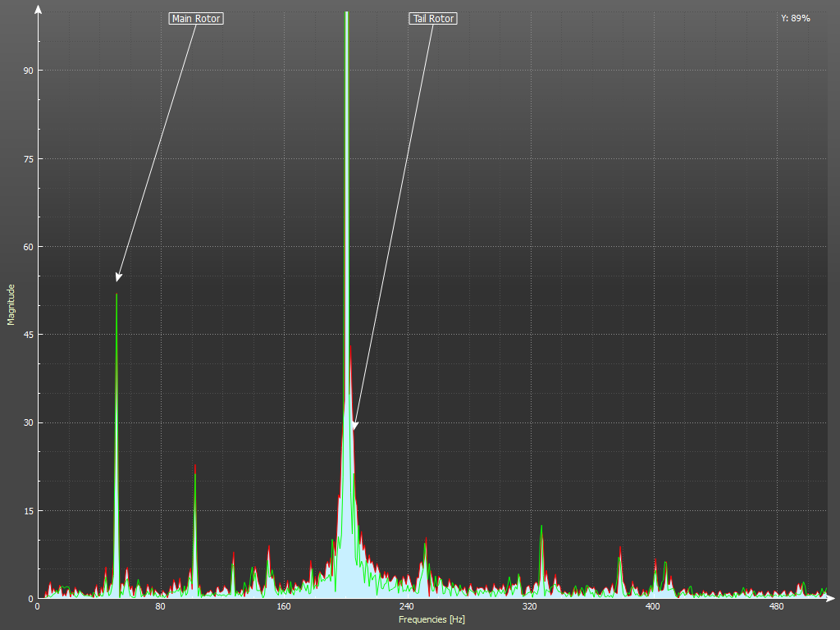The image size is (840, 630).
Task: Click the Y: 89% scale indicator
Action: [x=795, y=18]
